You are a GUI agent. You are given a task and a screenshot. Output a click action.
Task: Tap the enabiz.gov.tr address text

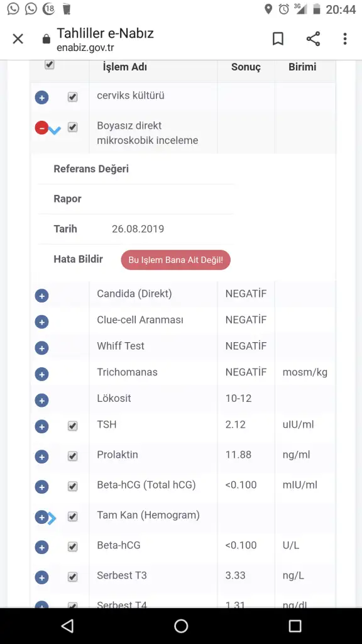point(85,48)
